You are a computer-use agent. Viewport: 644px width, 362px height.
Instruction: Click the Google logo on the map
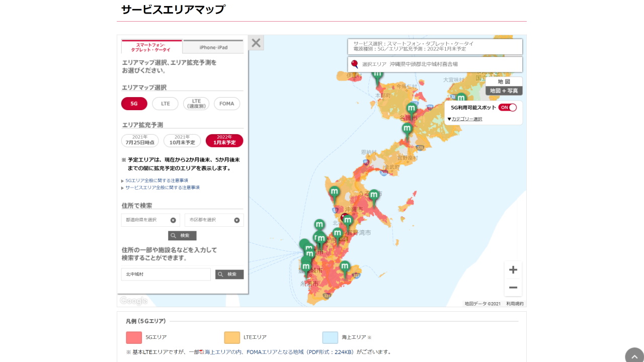tap(133, 300)
